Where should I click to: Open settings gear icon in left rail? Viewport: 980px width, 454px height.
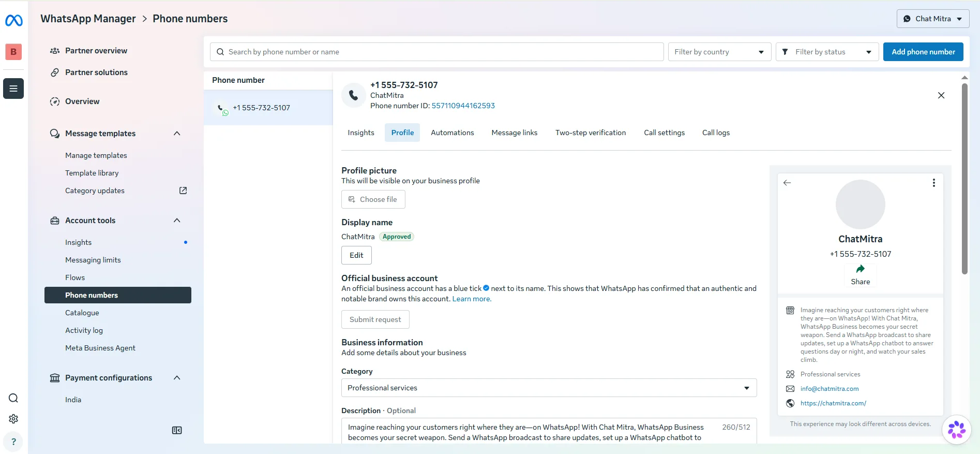(13, 419)
